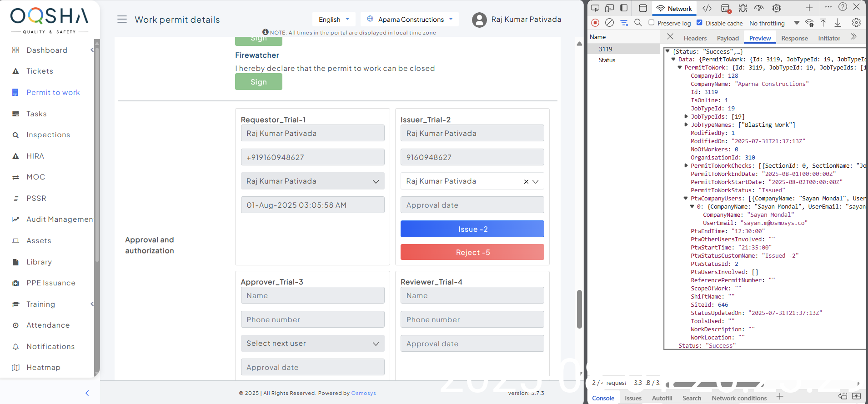868x404 pixels.
Task: Expand the PermitToWorkChecks tree node
Action: 686,166
